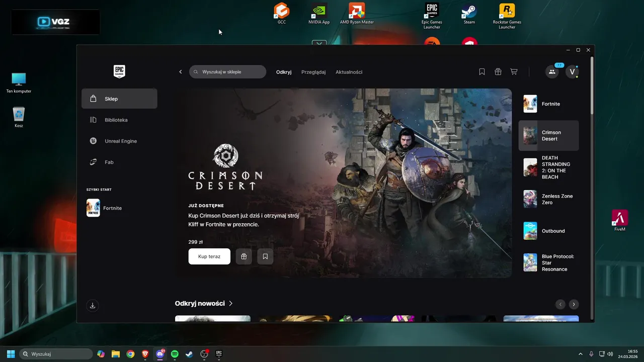Open Spotify from the taskbar
644x362 pixels.
click(x=175, y=354)
